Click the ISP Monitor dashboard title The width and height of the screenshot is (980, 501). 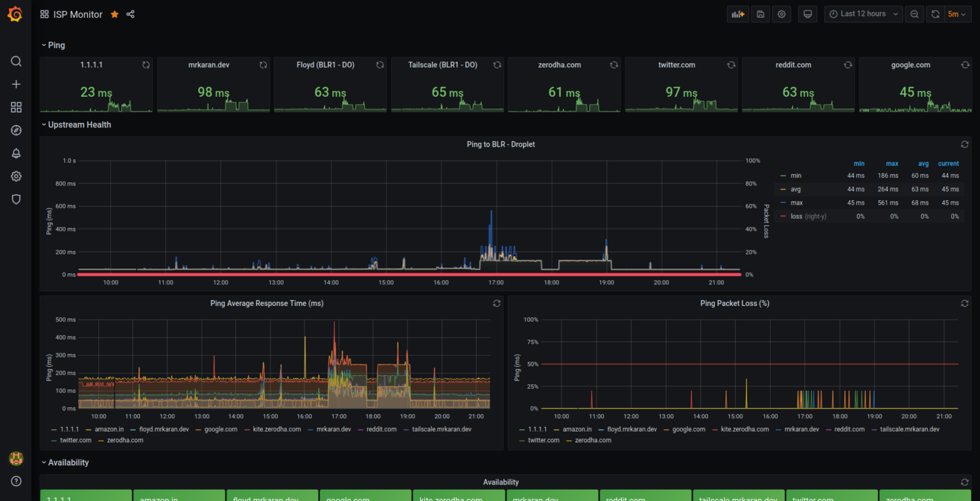pyautogui.click(x=78, y=13)
